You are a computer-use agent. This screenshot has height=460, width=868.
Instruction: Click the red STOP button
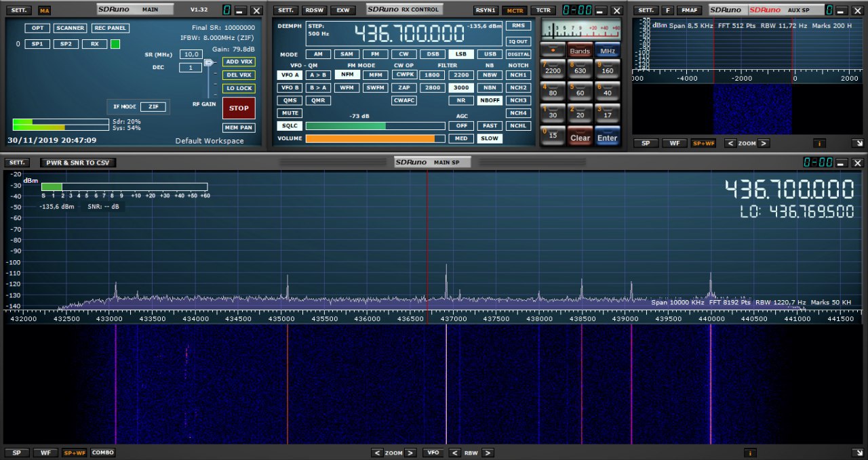[239, 108]
